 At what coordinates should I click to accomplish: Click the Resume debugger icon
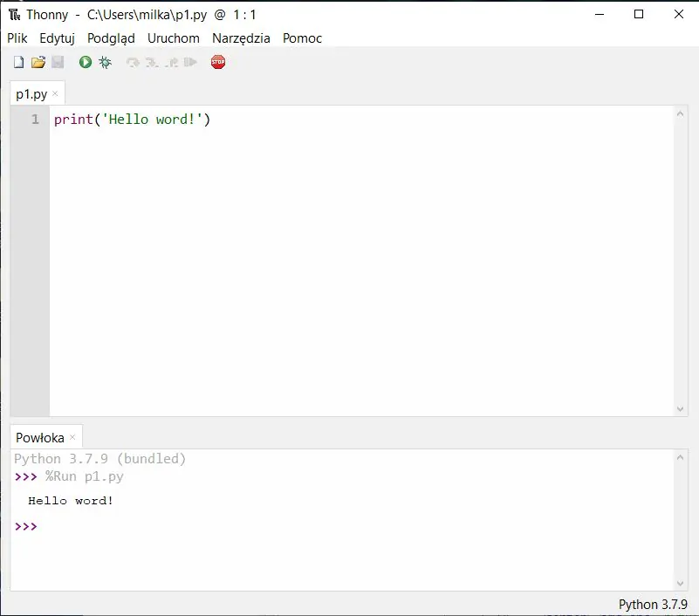click(x=190, y=63)
